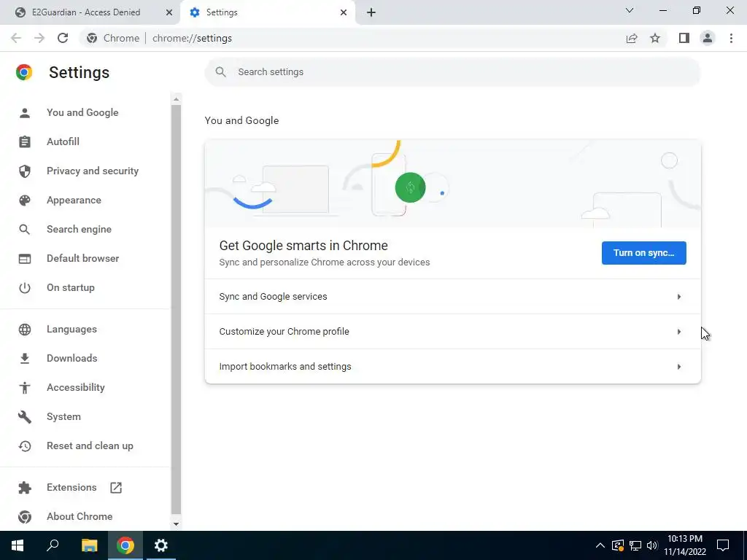Open Autofill settings section
747x560 pixels.
click(86, 142)
